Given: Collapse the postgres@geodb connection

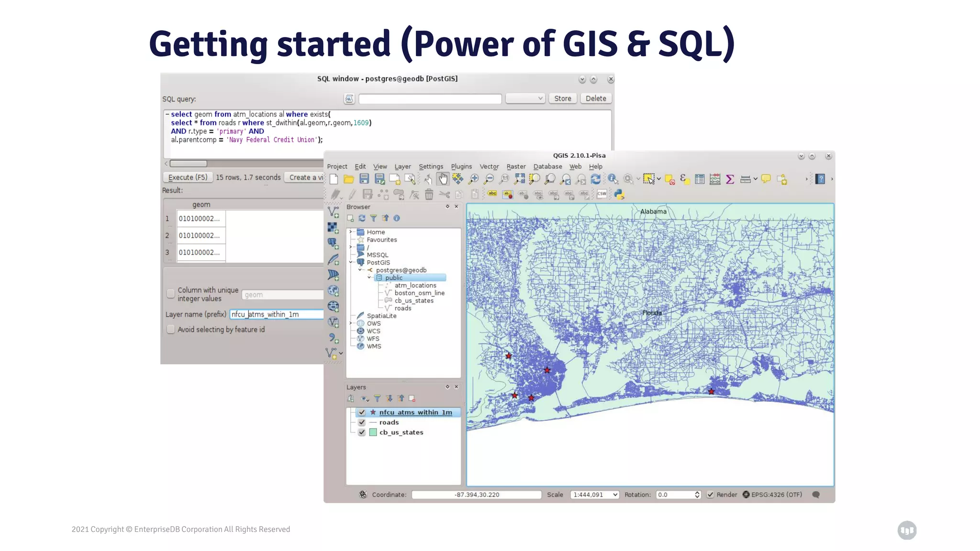Looking at the screenshot, I should (x=360, y=270).
